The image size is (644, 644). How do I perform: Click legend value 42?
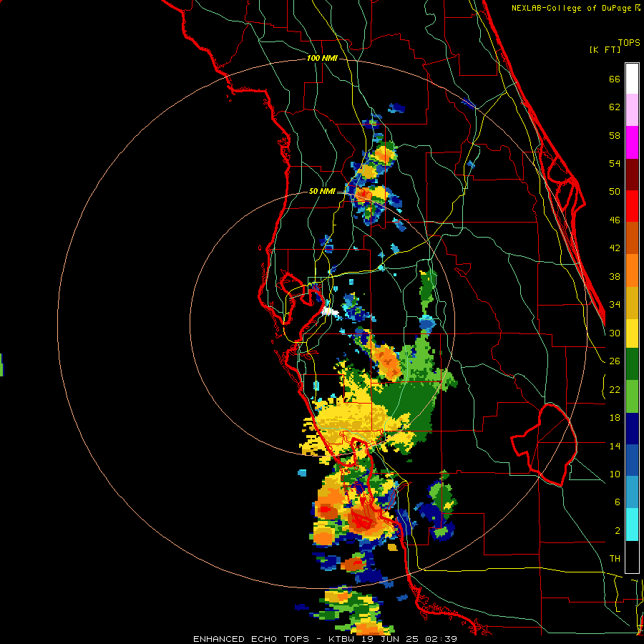[615, 248]
